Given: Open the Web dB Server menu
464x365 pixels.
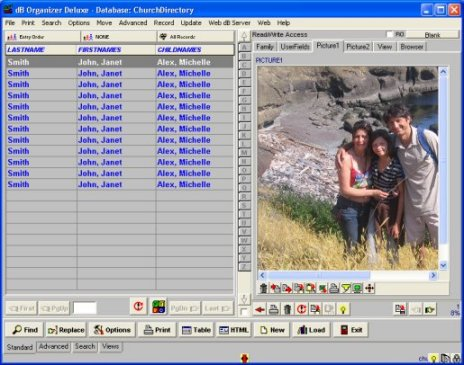Looking at the screenshot, I should coord(229,23).
